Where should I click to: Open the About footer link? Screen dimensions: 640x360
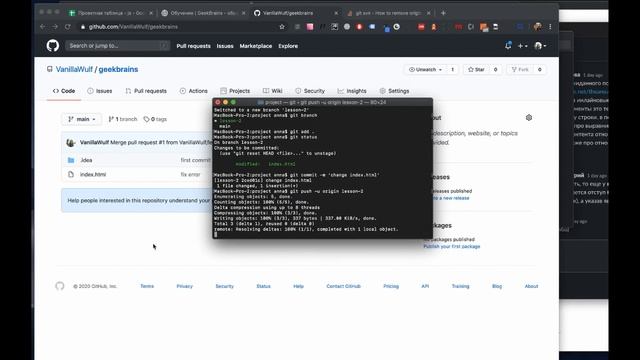(x=531, y=286)
